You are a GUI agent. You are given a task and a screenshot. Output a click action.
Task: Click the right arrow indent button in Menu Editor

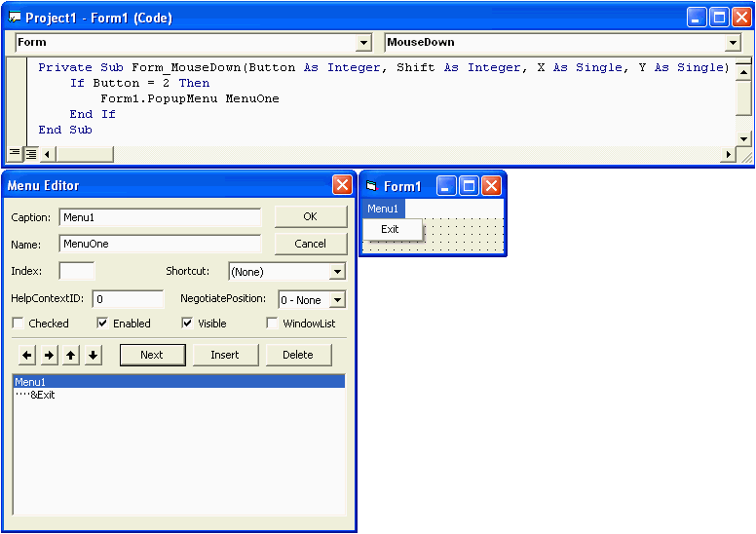tap(50, 356)
